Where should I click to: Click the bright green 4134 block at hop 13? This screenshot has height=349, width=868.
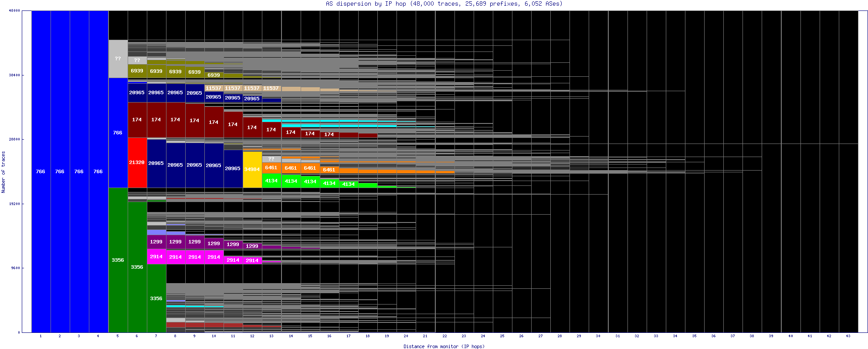pyautogui.click(x=271, y=181)
